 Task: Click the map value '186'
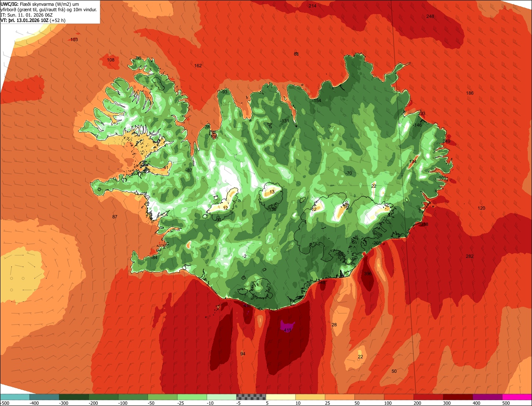pos(470,93)
